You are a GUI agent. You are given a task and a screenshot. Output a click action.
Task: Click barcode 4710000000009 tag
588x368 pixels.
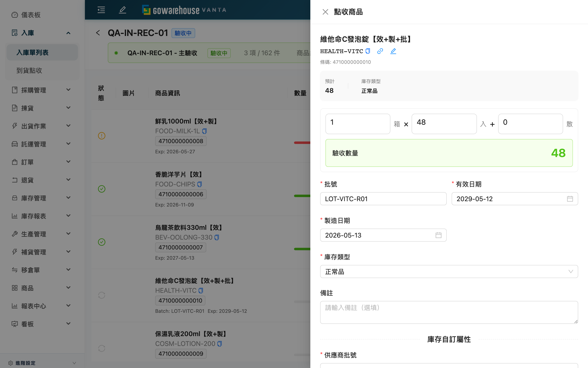tap(181, 354)
